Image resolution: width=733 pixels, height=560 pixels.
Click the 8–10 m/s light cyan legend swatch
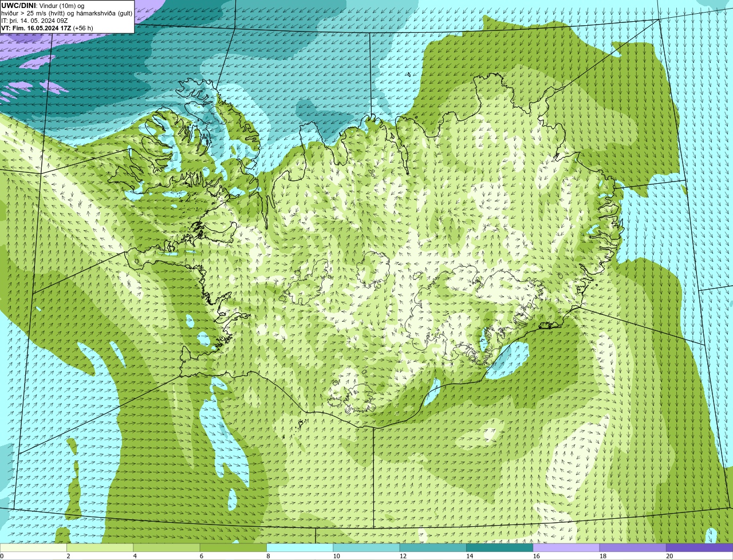pos(299,547)
